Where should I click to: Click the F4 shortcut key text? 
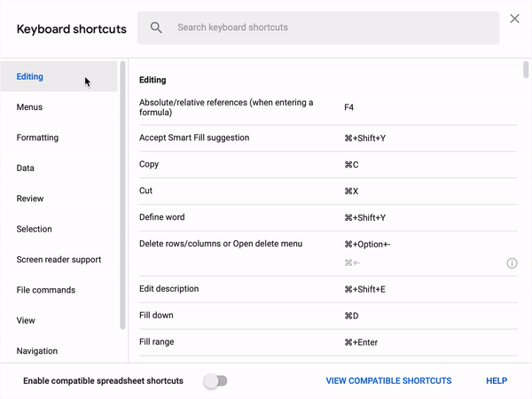tap(348, 107)
